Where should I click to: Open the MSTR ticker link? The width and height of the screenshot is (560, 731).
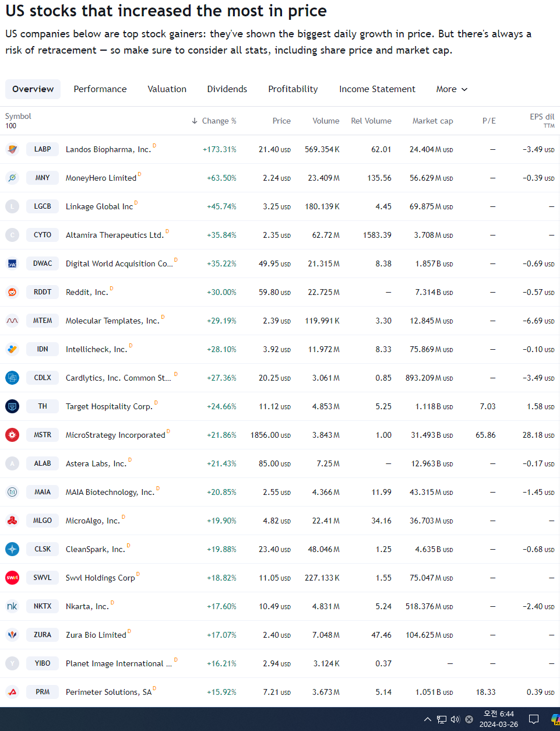coord(43,435)
